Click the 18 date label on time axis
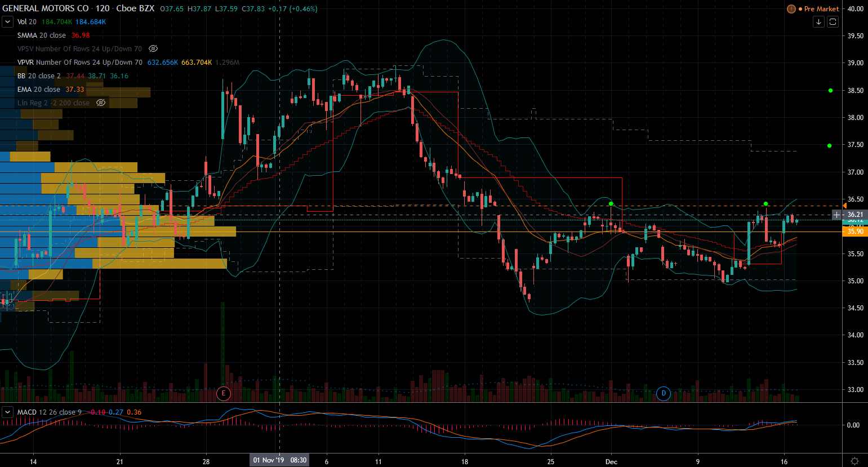The width and height of the screenshot is (868, 467). [x=465, y=462]
